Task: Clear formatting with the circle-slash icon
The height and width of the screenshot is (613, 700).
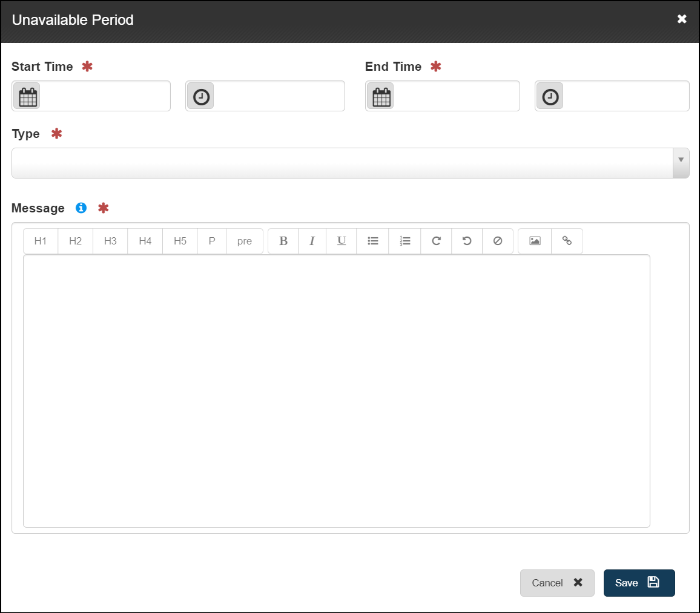Action: 498,241
